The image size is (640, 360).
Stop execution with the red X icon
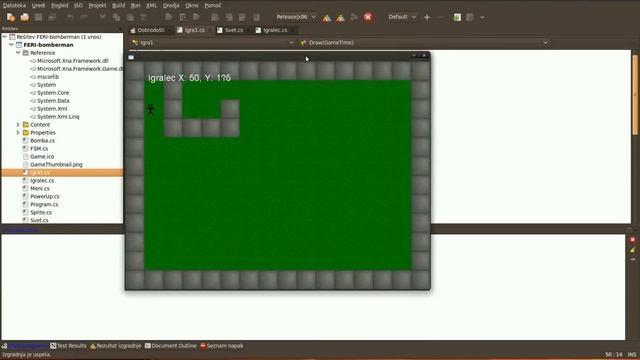click(368, 17)
